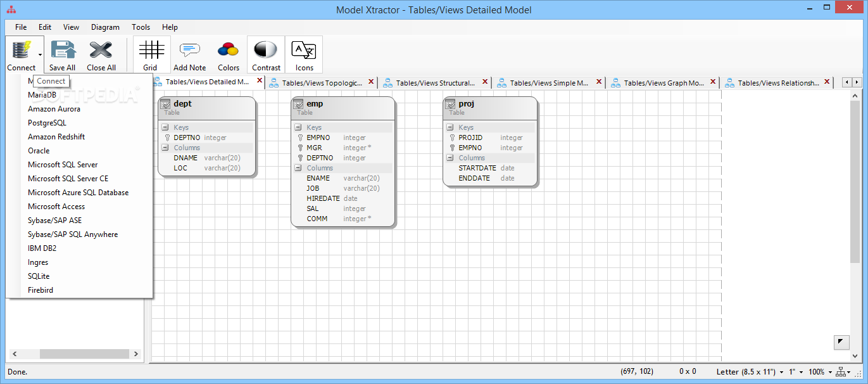Select Microsoft Access option
Screen dimensions: 868x384
(79, 207)
